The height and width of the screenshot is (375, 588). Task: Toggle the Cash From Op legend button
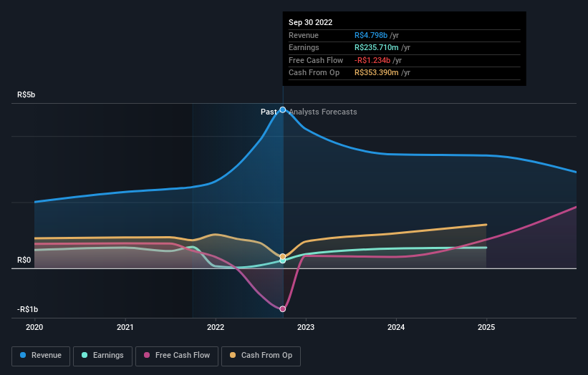(x=261, y=356)
